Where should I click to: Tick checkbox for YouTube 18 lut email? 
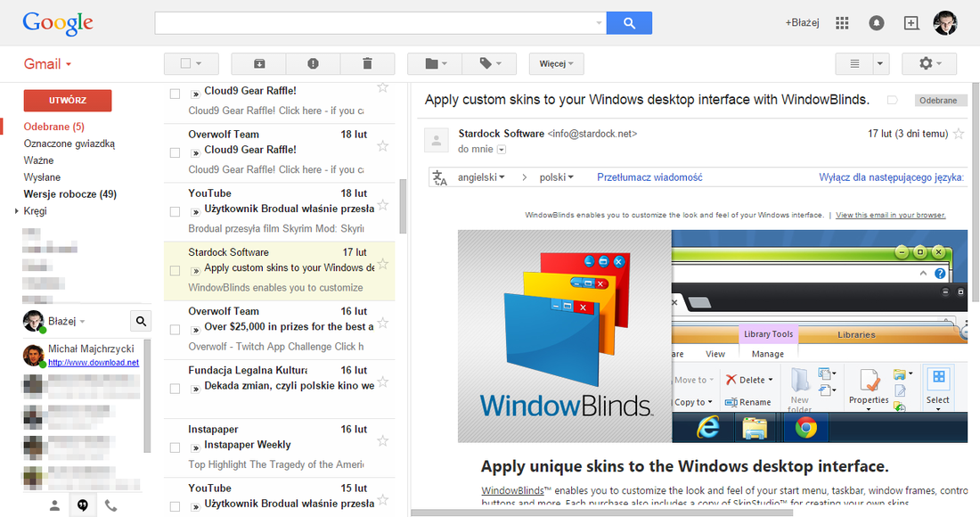tap(175, 212)
